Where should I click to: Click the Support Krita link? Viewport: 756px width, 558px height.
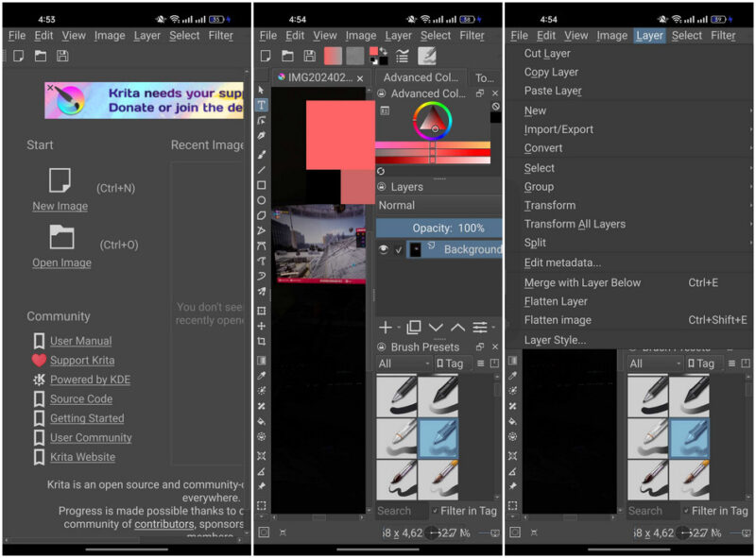85,360
